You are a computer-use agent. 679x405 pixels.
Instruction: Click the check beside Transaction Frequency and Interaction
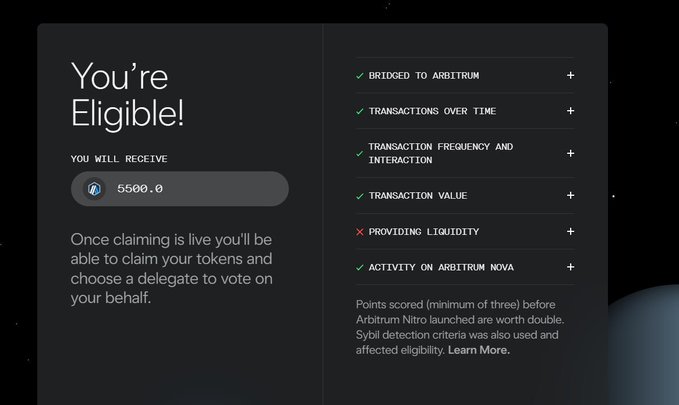coord(359,154)
